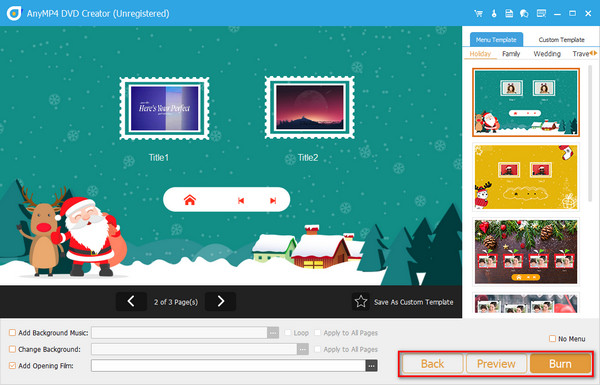Screen dimensions: 600x385
Task: Click the previous chapter icon in menu bar
Action: (x=241, y=201)
